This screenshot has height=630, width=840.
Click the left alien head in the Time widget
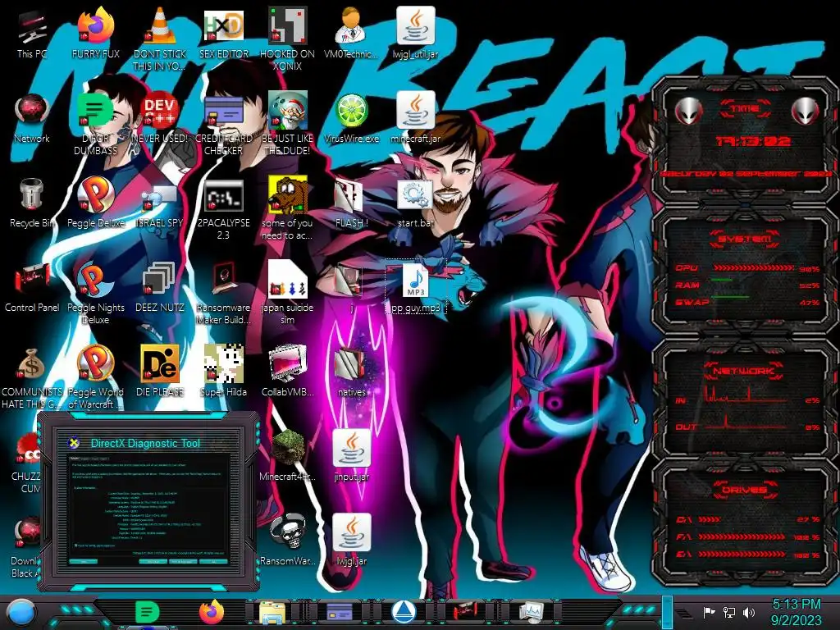coord(688,111)
